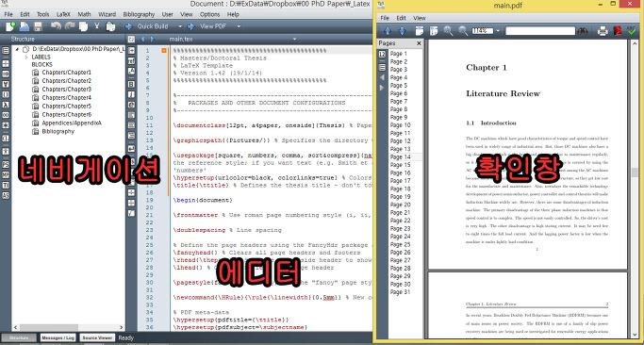This screenshot has height=345, width=644.
Task: Jump to Page 31 in the Pages list
Action: point(400,292)
